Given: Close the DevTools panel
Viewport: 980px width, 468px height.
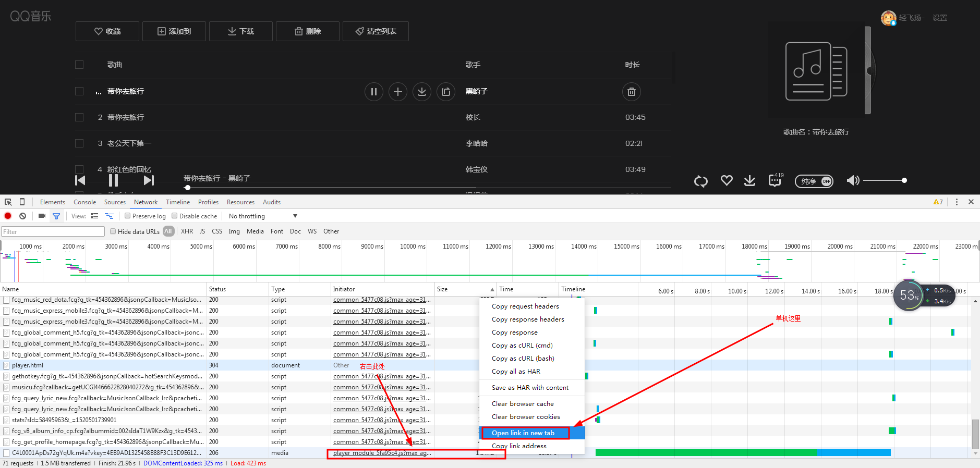Looking at the screenshot, I should 971,202.
